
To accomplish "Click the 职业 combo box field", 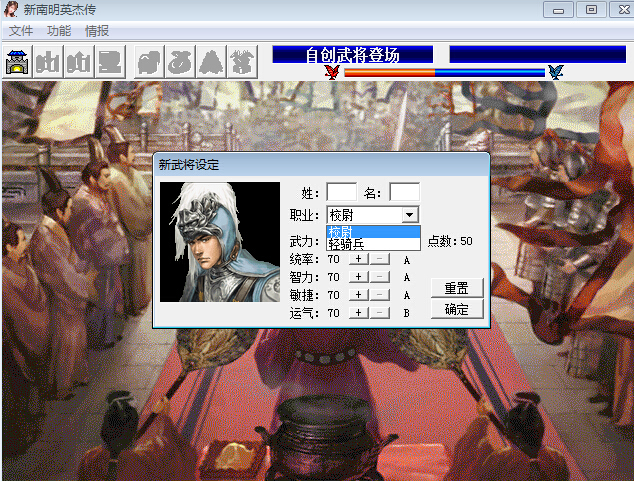I will [x=372, y=215].
